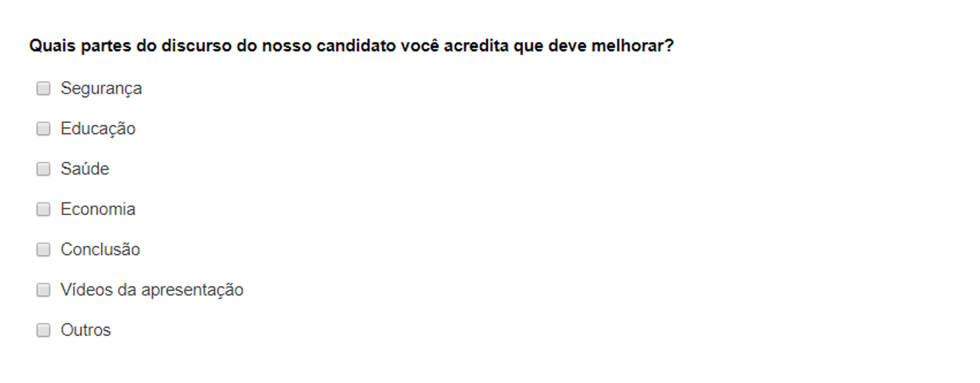Click the Conclusão option label text
This screenshot has height=383, width=980.
[100, 250]
